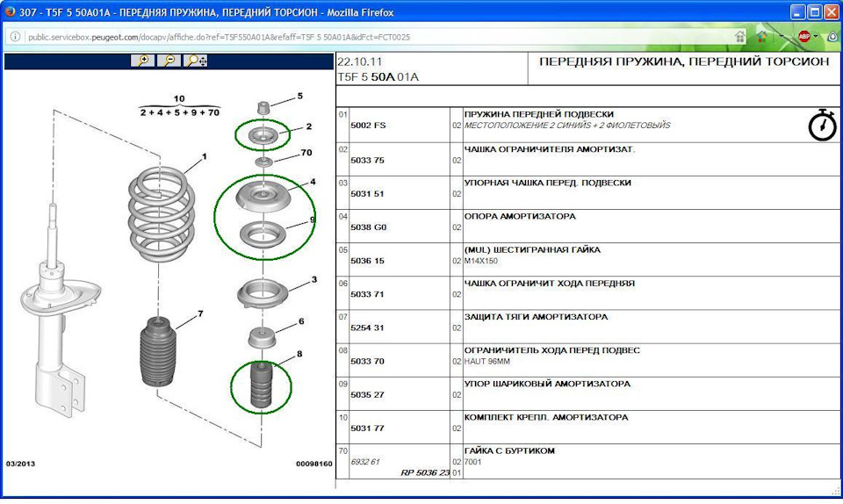Click heading ПЕРЕДНЯЯ ПРУЖИНА, ПЕРЕДНИЙ ТОРСИОН
843x504 pixels.
pos(684,61)
